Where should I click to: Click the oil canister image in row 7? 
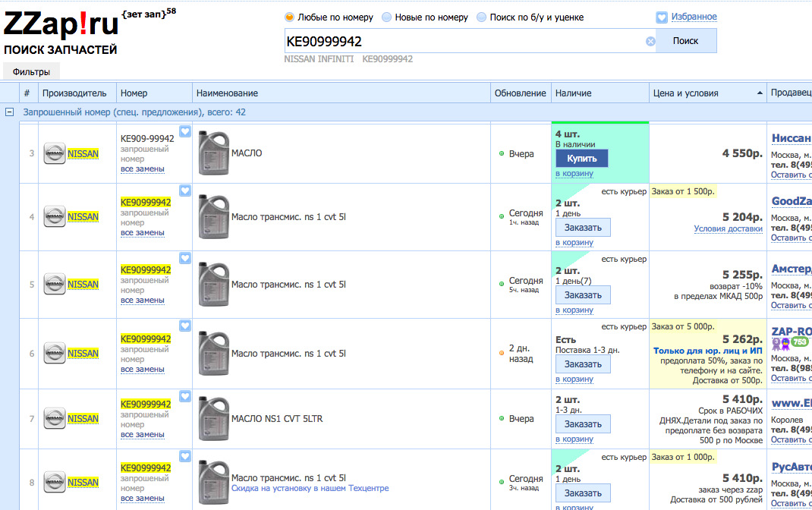(213, 418)
